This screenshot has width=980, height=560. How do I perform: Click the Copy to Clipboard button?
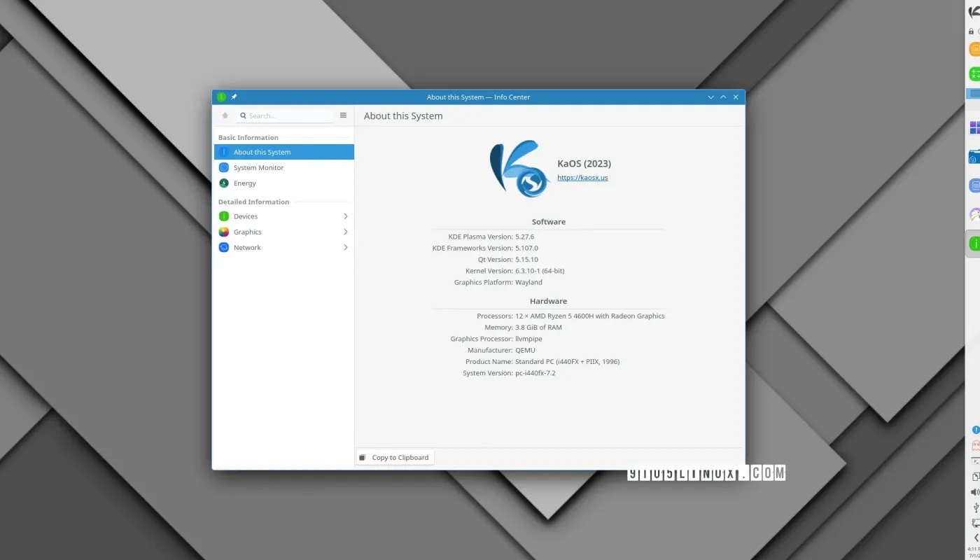[394, 456]
